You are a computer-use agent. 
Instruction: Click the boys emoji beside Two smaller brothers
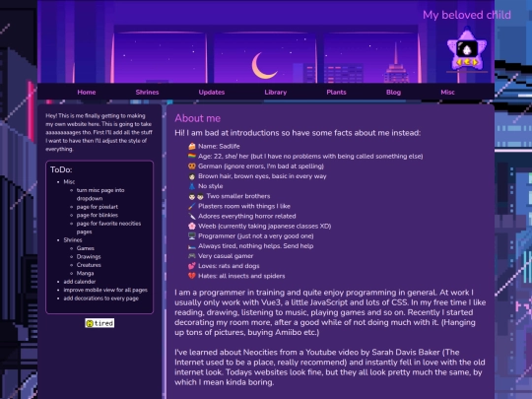tap(196, 196)
